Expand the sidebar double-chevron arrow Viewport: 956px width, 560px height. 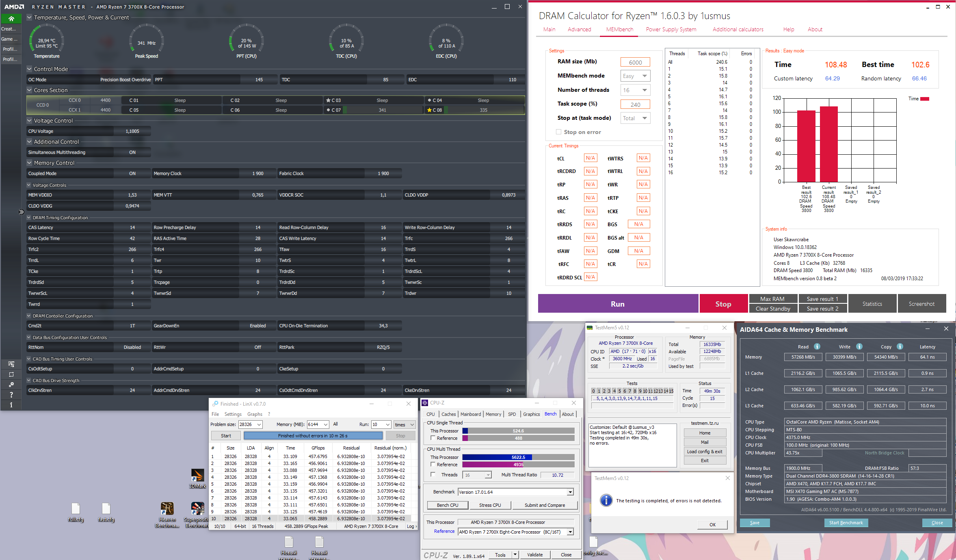[22, 212]
